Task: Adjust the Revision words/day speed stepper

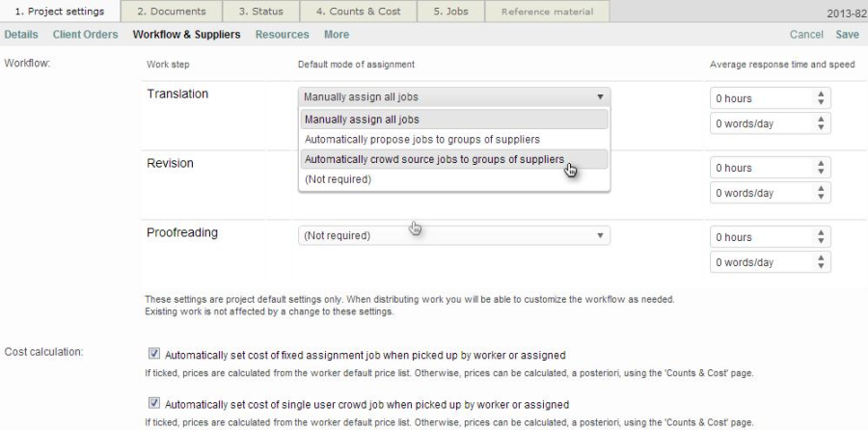Action: click(x=822, y=193)
